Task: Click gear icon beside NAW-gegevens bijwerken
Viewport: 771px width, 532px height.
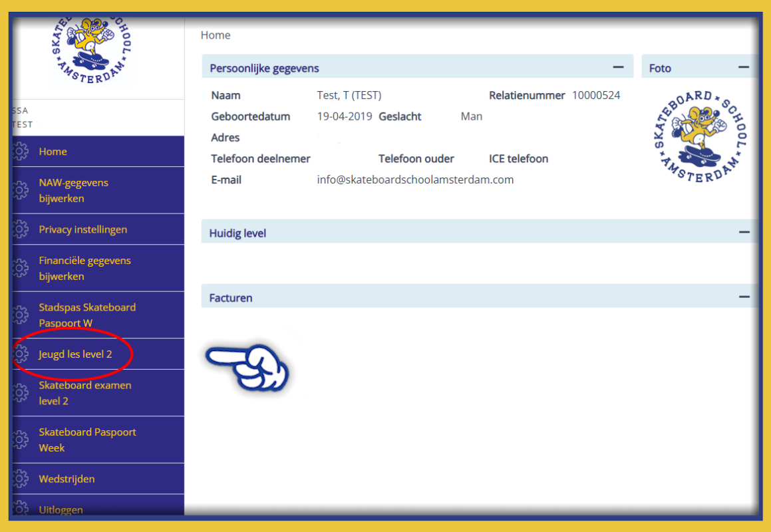Action: pyautogui.click(x=21, y=190)
